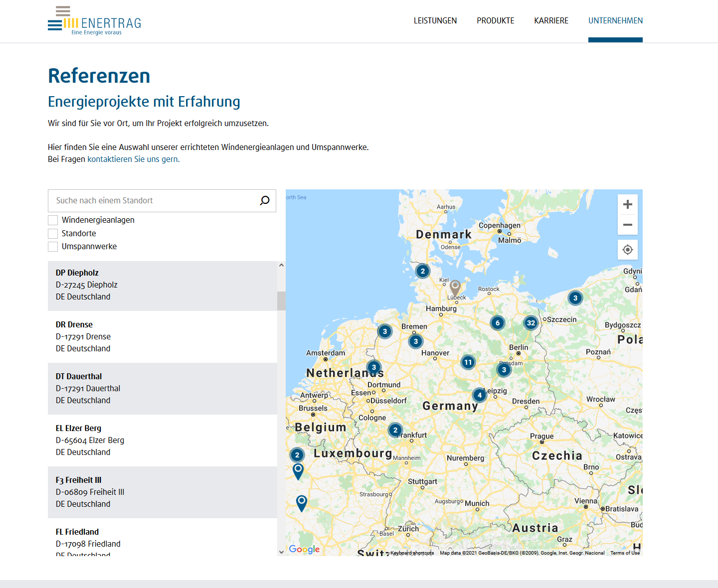The width and height of the screenshot is (718, 588).
Task: Zoom out on the map
Action: [628, 225]
